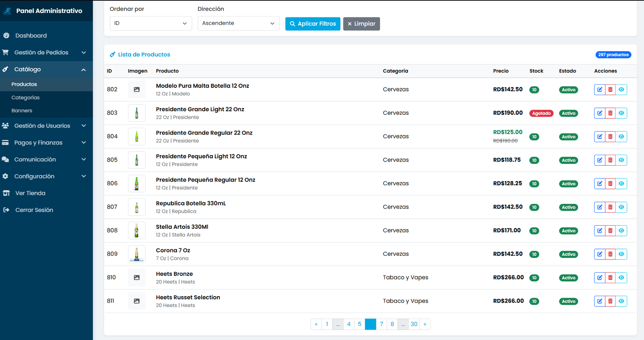The height and width of the screenshot is (340, 644).
Task: Collapse the Catálogo sidebar section
Action: tap(46, 69)
